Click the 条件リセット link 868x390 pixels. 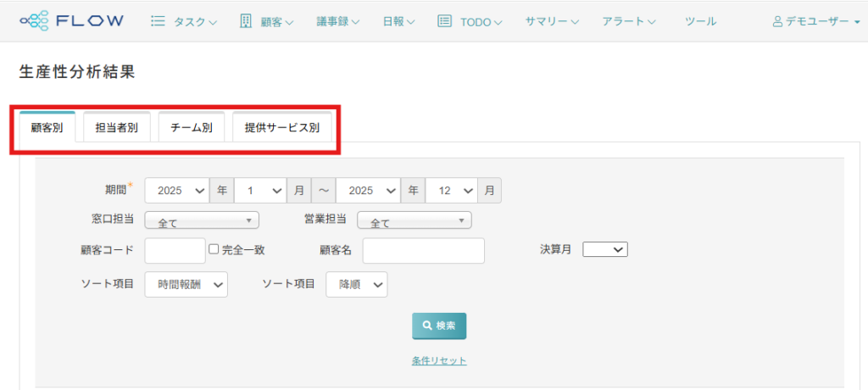click(439, 360)
